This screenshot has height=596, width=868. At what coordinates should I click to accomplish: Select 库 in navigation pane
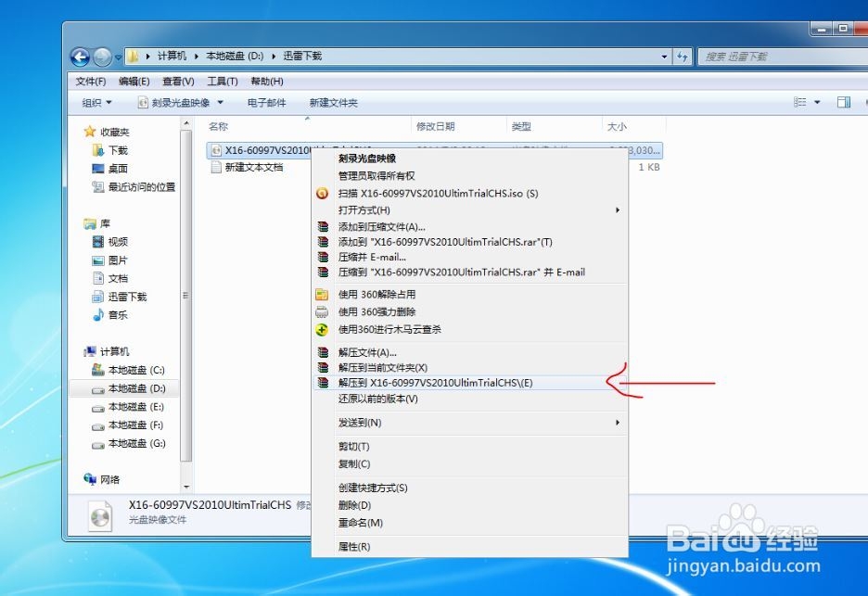tap(97, 223)
